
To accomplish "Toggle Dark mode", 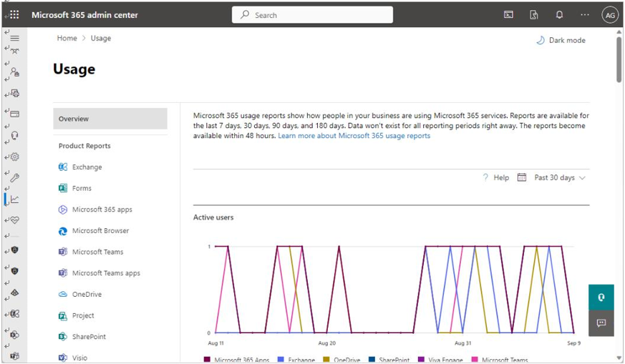I will pos(561,40).
